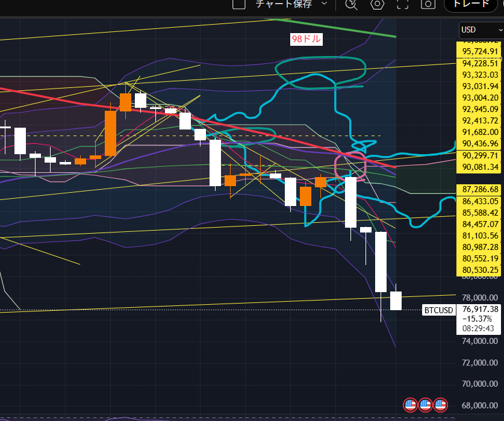Viewport: 504px width, 421px height.
Task: Open the layout setup square icon
Action: pos(239,4)
